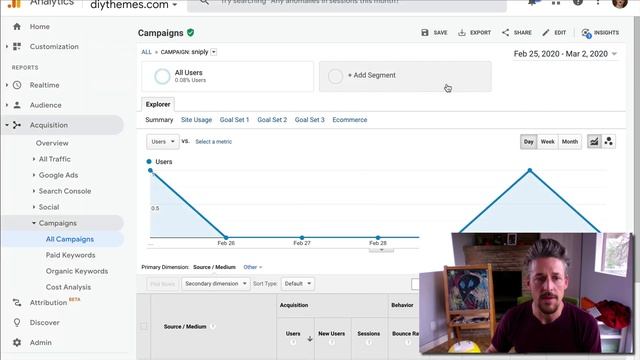Image resolution: width=640 pixels, height=360 pixels.
Task: Open the Insights panel icon
Action: 586,33
